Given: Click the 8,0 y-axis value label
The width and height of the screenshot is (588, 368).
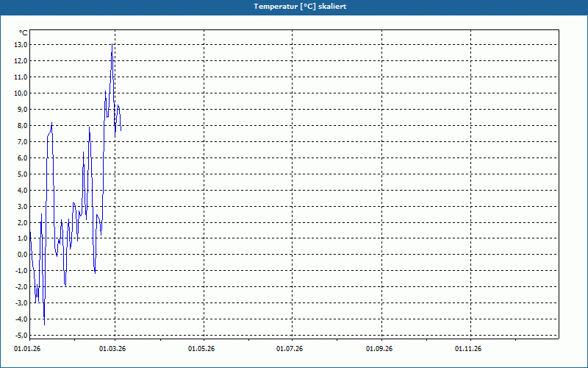Looking at the screenshot, I should [22, 126].
